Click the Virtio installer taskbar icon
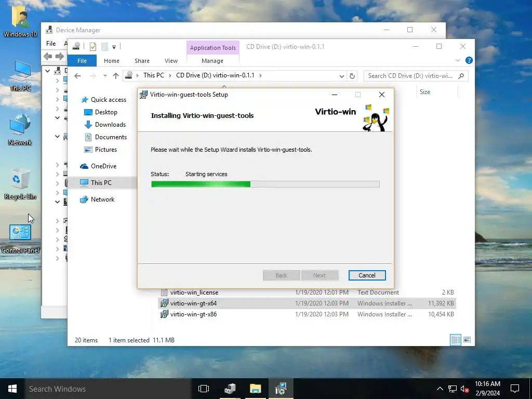Viewport: 532px width, 399px height. [x=281, y=389]
